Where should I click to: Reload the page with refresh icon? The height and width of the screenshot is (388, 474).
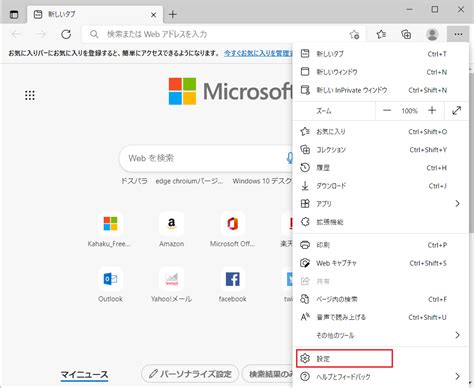tap(66, 34)
